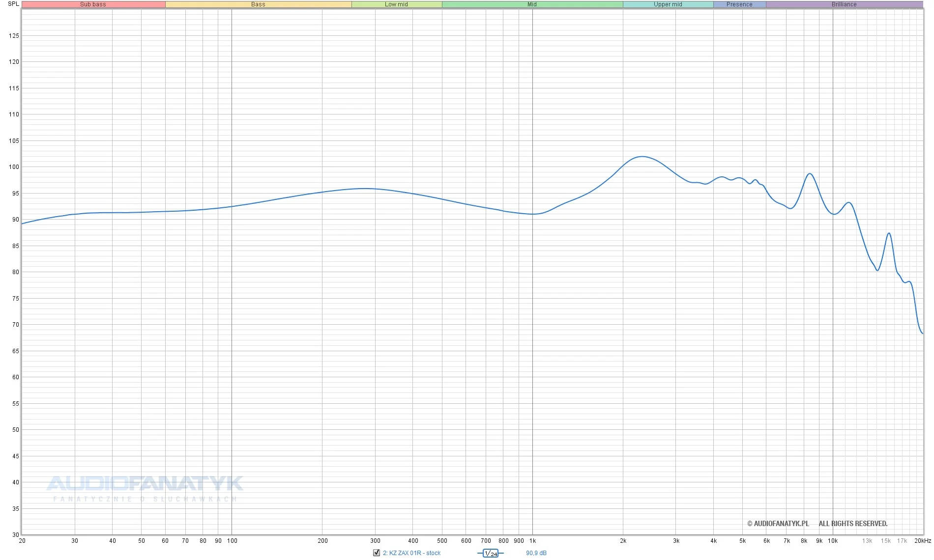Click the 1/24 smoothing line indicator
This screenshot has width=934, height=560.
[491, 553]
